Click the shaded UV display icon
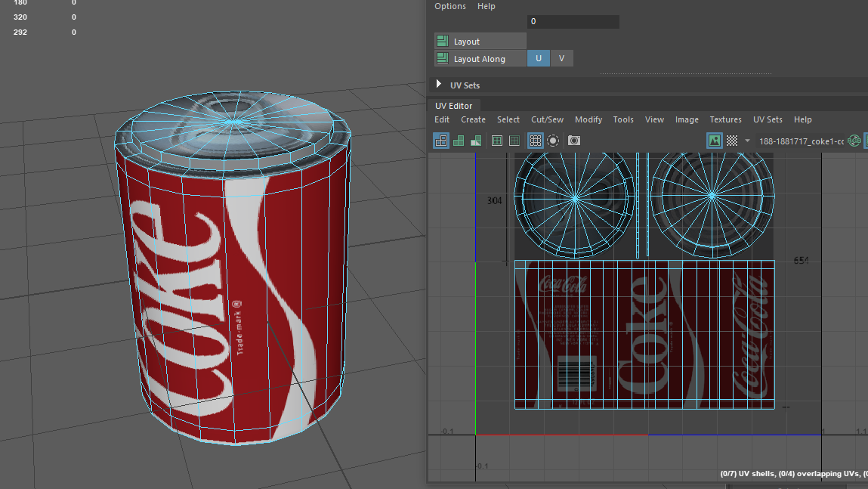This screenshot has height=489, width=868. [459, 141]
